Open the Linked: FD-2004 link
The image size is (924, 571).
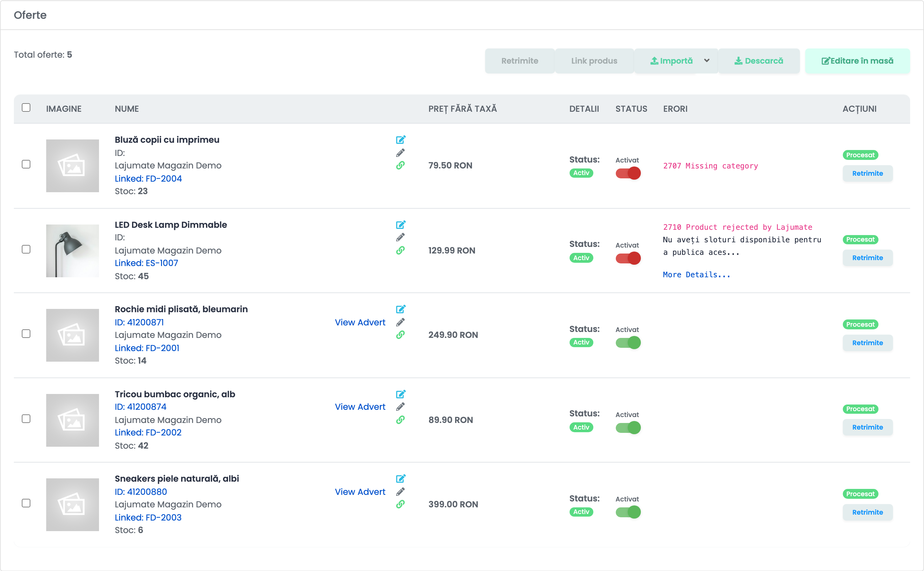[148, 178]
